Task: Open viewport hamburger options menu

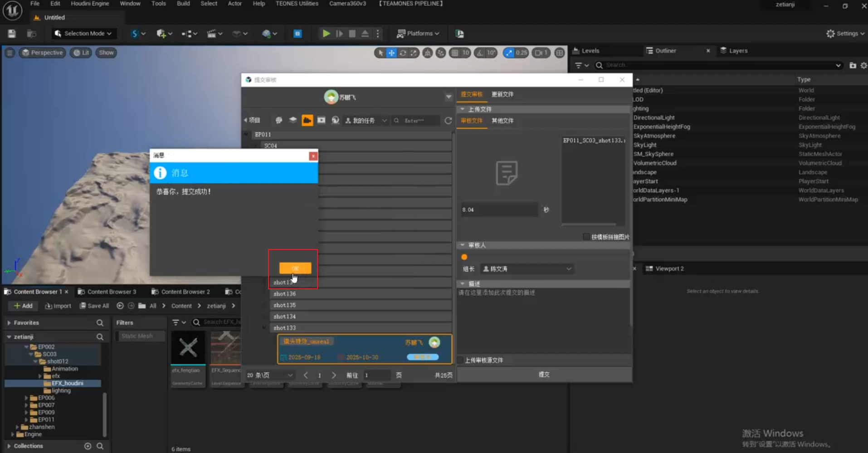Action: click(10, 53)
